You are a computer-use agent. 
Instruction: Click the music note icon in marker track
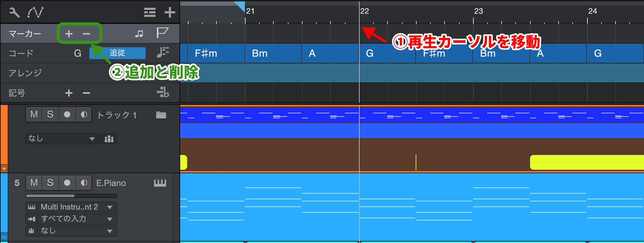139,33
